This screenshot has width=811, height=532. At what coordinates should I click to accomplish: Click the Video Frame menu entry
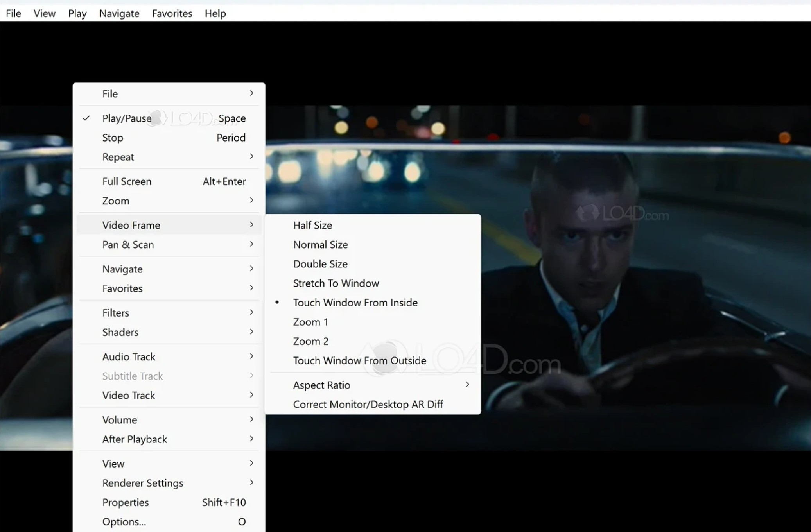pos(169,225)
